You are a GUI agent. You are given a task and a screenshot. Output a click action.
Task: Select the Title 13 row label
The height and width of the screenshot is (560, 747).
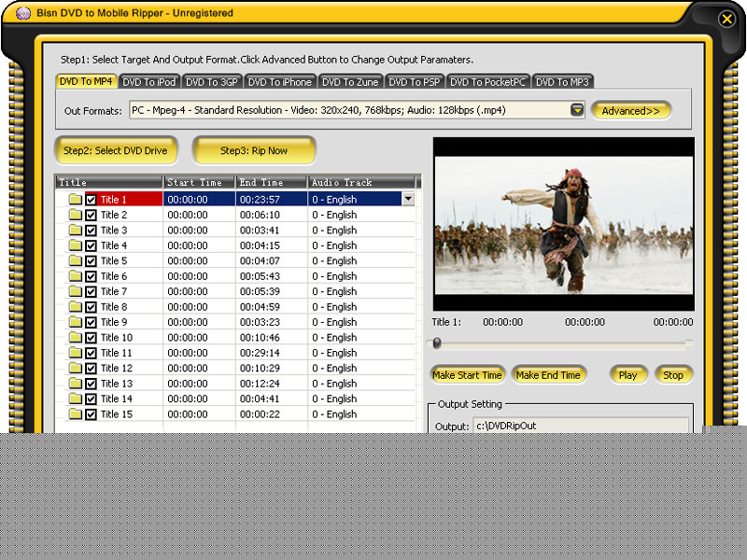point(117,384)
